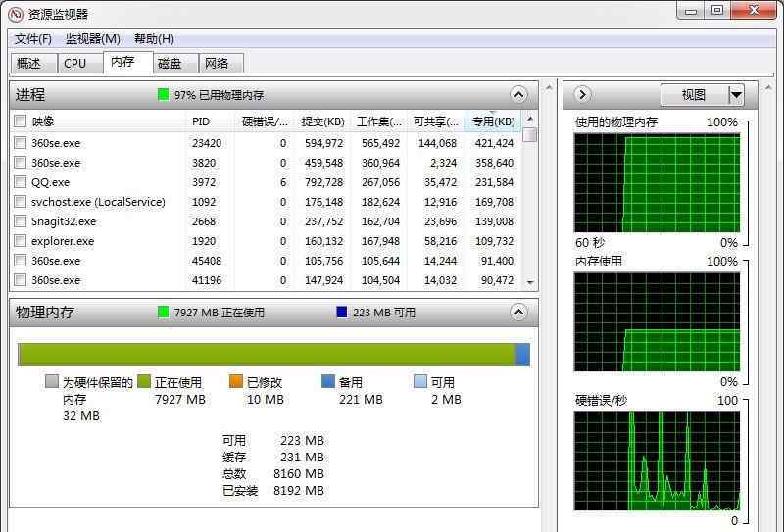Sort by the 硬错误 column header
The width and height of the screenshot is (784, 532).
point(264,121)
